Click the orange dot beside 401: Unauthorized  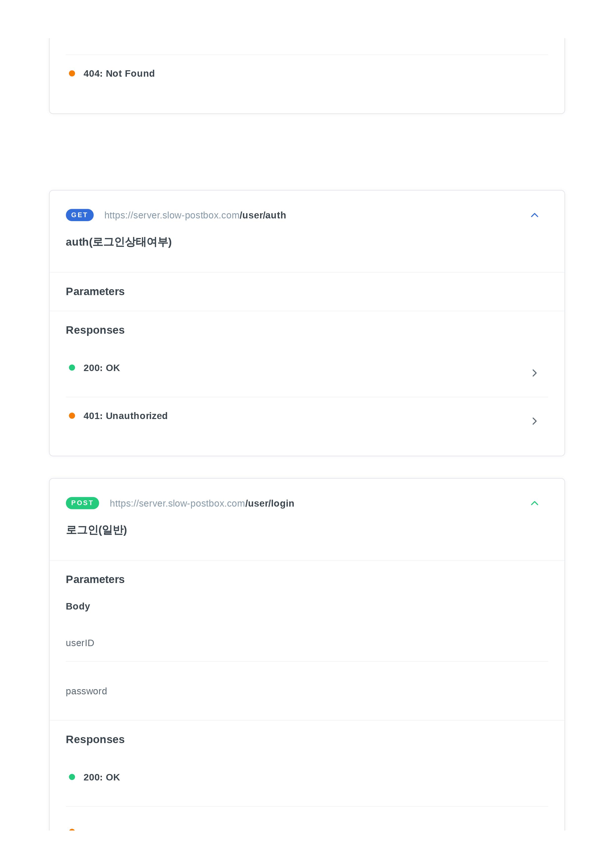click(x=72, y=416)
